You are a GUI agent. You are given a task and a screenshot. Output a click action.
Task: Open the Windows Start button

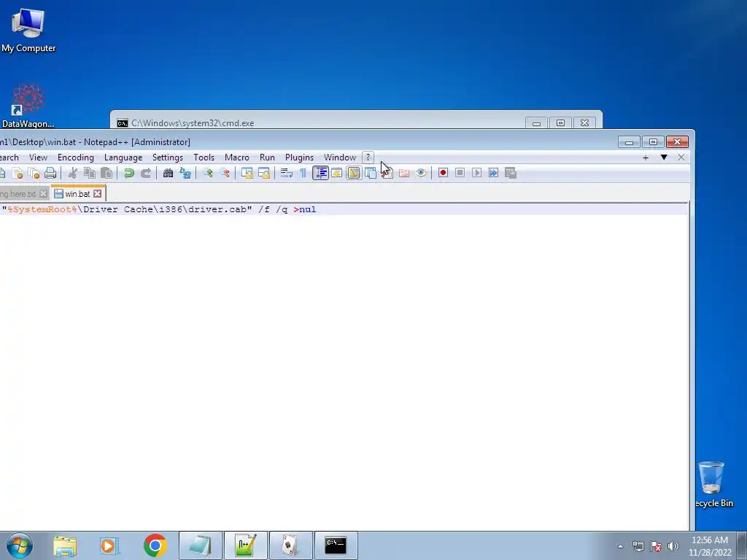(20, 545)
